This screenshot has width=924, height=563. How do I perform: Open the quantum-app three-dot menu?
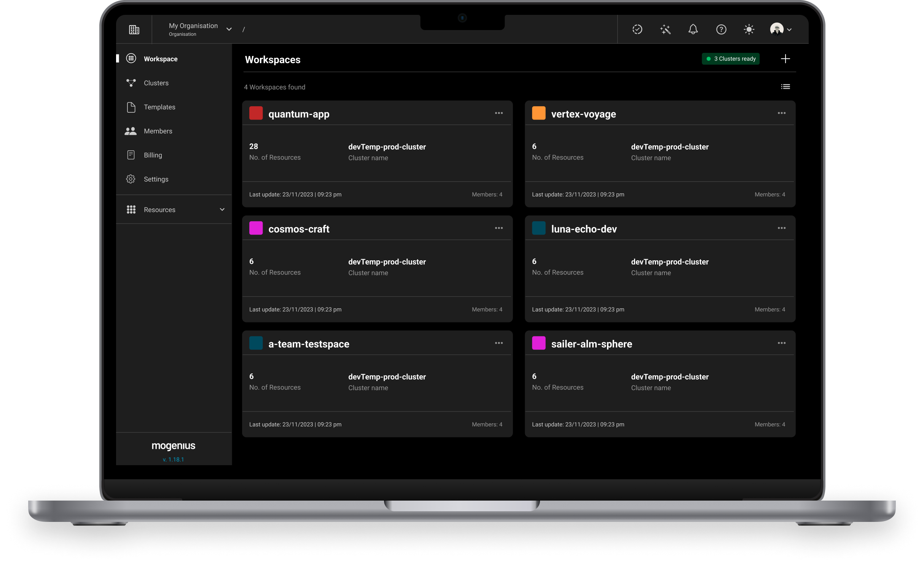pyautogui.click(x=499, y=113)
